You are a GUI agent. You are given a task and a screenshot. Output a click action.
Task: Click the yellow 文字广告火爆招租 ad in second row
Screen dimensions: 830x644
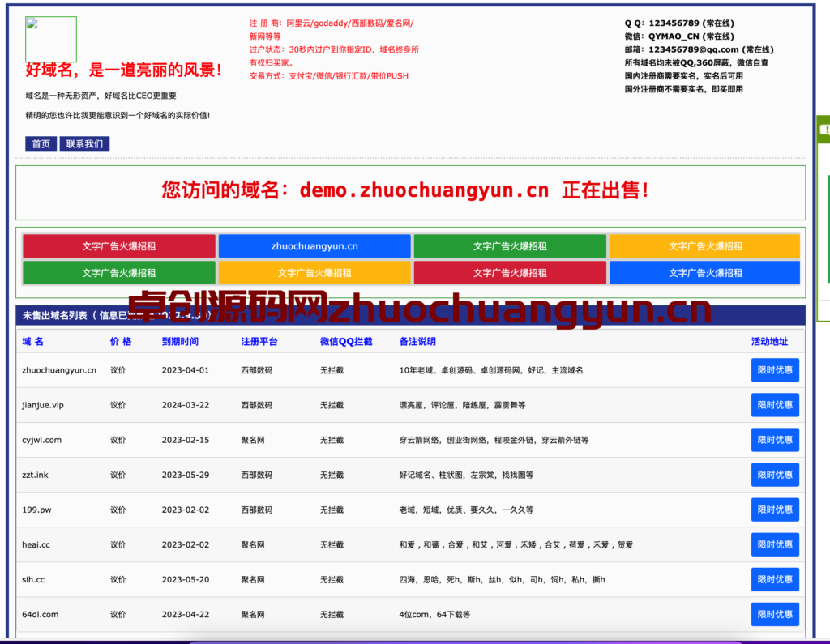click(x=314, y=273)
